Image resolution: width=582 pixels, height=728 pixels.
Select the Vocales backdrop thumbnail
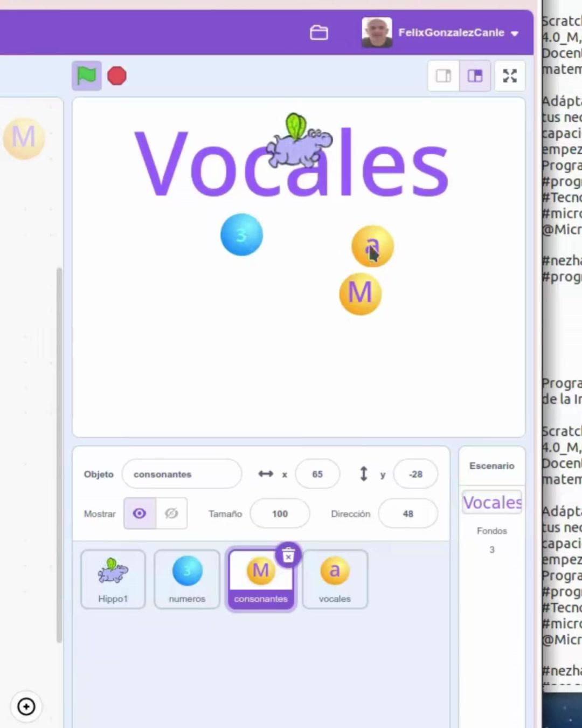(491, 502)
